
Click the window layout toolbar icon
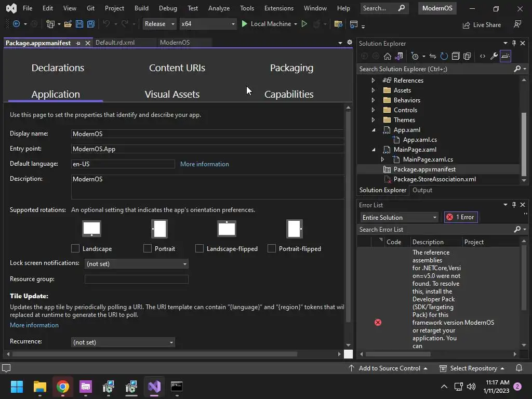pyautogui.click(x=354, y=24)
